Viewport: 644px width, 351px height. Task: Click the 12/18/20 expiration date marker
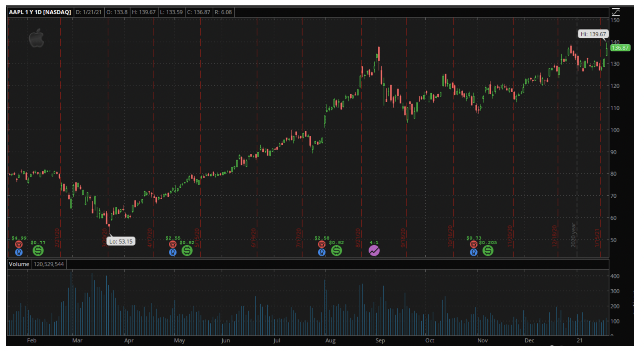tap(554, 236)
